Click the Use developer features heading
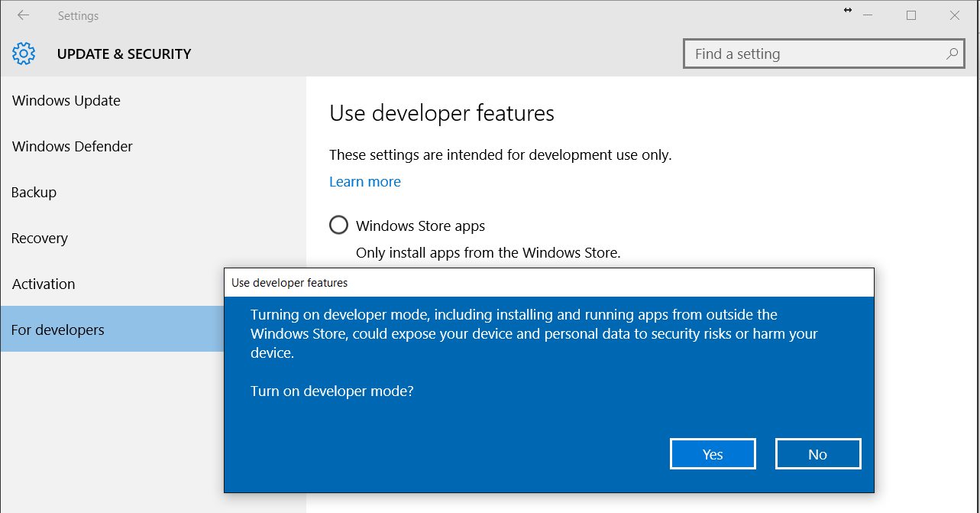Image resolution: width=980 pixels, height=513 pixels. (441, 113)
